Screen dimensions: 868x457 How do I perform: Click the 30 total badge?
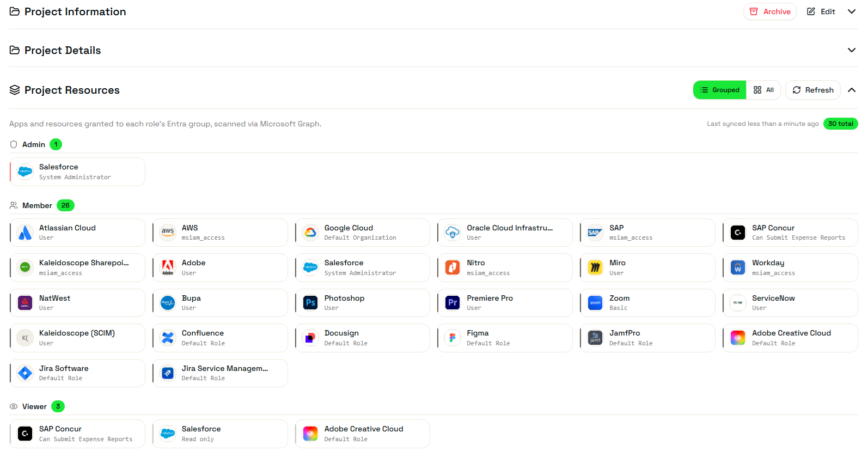pos(841,124)
